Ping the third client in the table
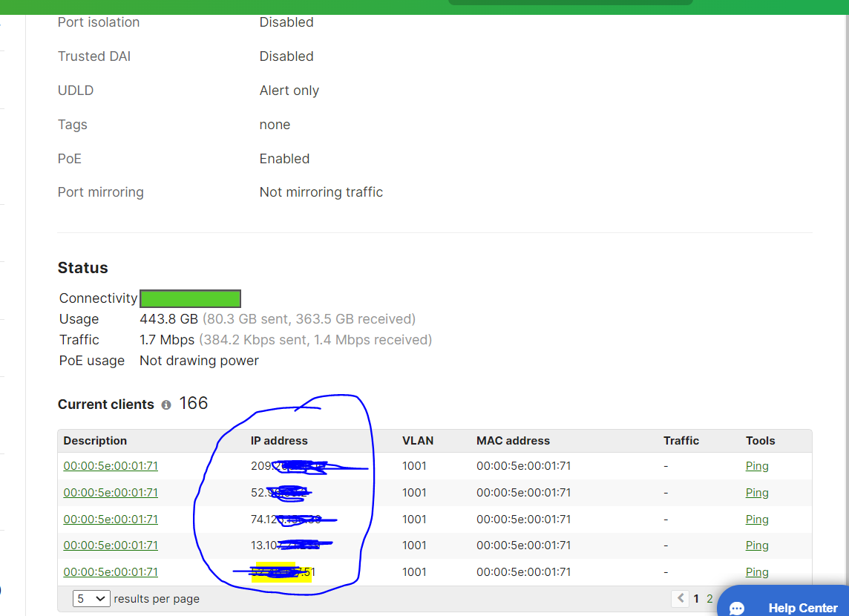Image resolution: width=849 pixels, height=616 pixels. [x=757, y=519]
